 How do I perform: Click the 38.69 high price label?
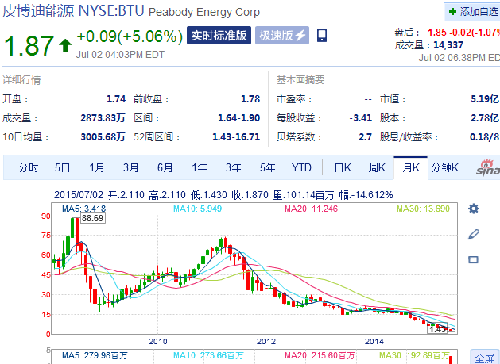point(93,218)
